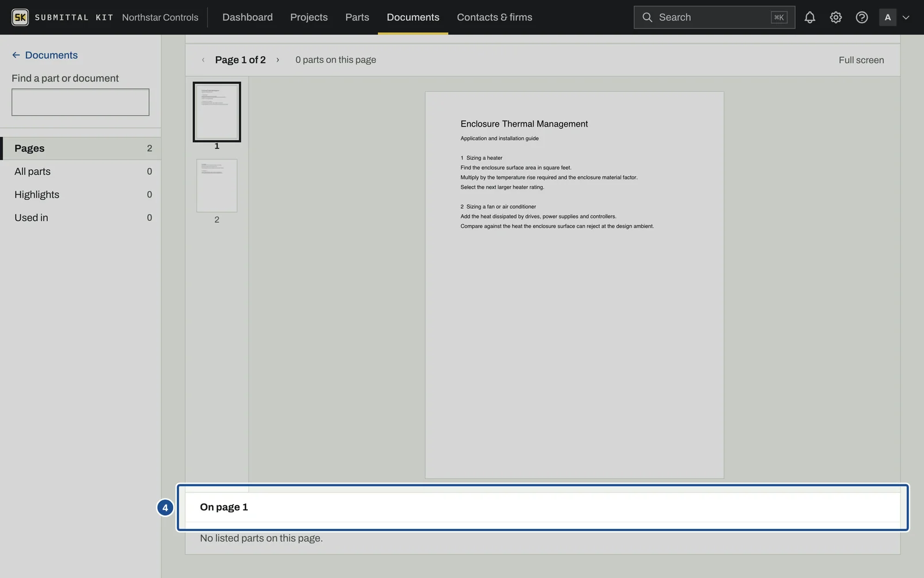924x578 pixels.
Task: Select the page 2 thumbnail
Action: 217,186
